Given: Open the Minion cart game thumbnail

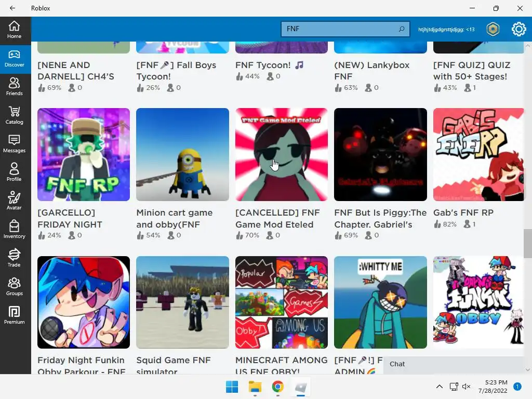Looking at the screenshot, I should tap(182, 154).
